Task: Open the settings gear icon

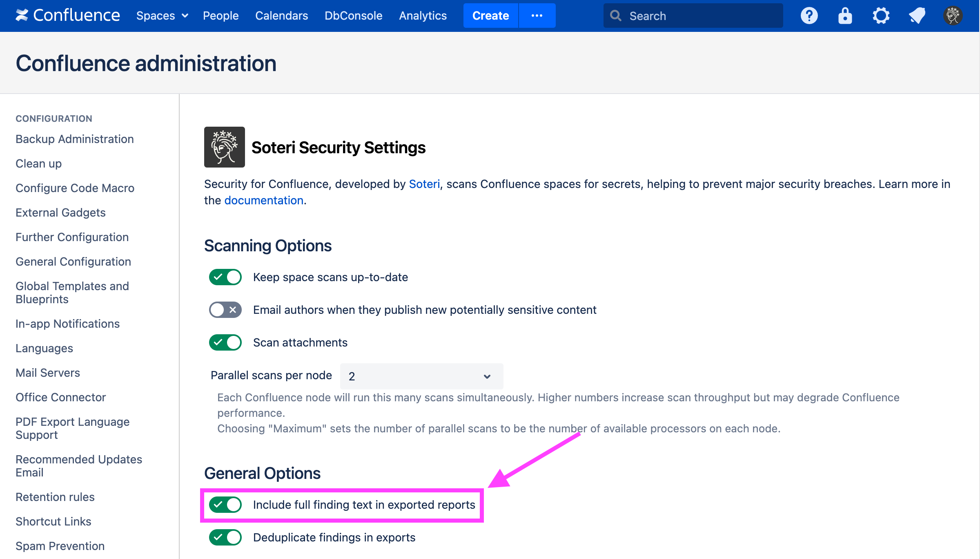Action: (881, 16)
